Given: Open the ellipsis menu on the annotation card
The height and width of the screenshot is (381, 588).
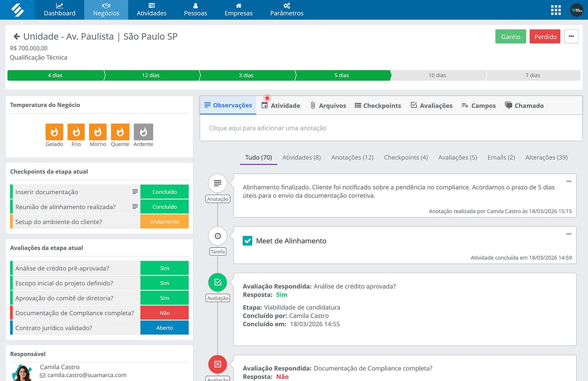Looking at the screenshot, I should tap(569, 181).
